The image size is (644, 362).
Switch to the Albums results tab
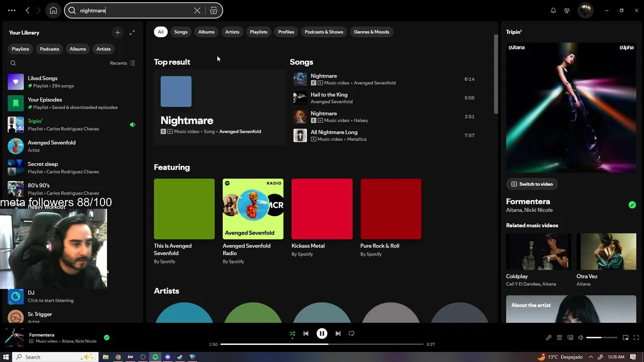tap(206, 32)
